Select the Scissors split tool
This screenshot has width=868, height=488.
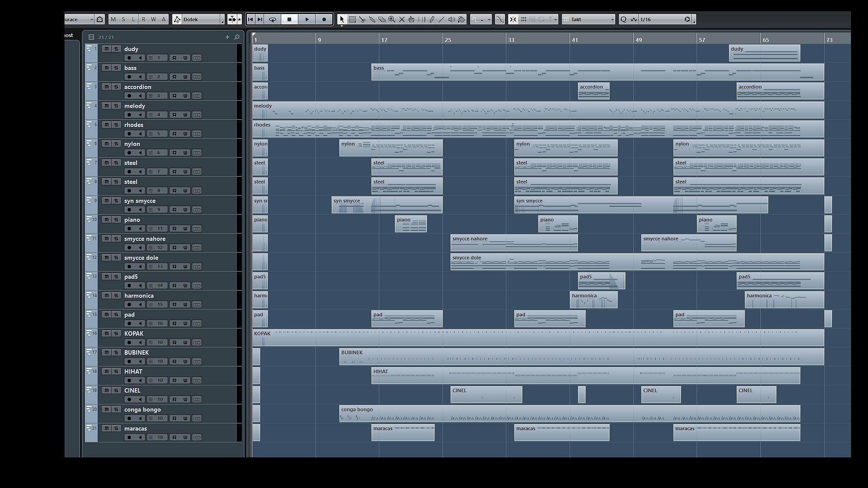[362, 19]
